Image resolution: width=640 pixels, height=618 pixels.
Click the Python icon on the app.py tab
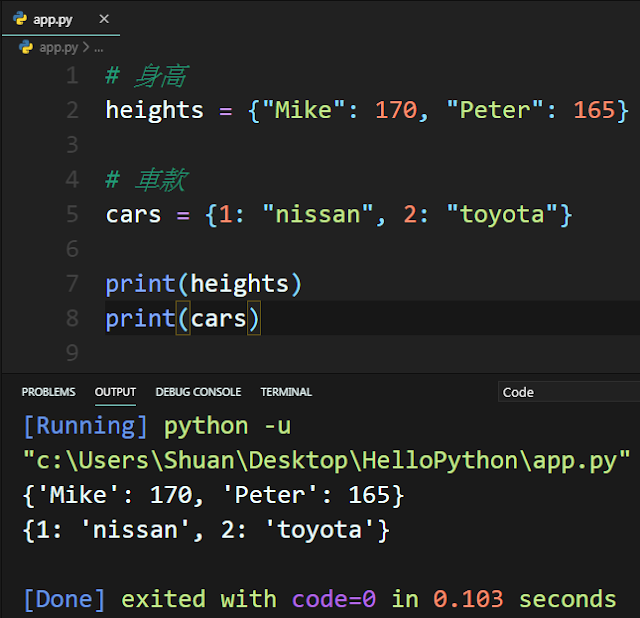point(20,19)
